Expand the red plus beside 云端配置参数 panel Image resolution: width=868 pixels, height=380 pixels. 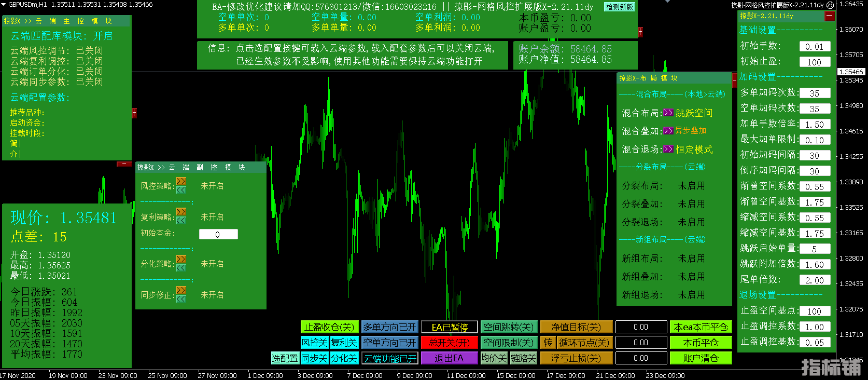pyautogui.click(x=134, y=113)
